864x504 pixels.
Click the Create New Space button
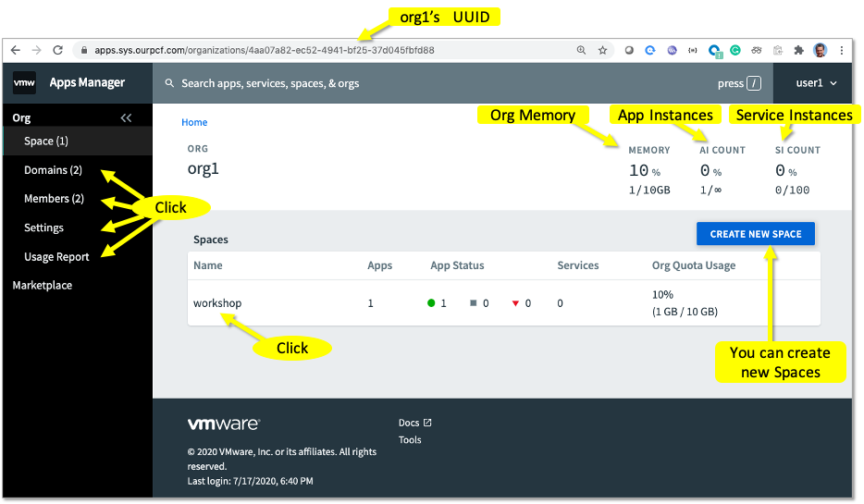756,234
